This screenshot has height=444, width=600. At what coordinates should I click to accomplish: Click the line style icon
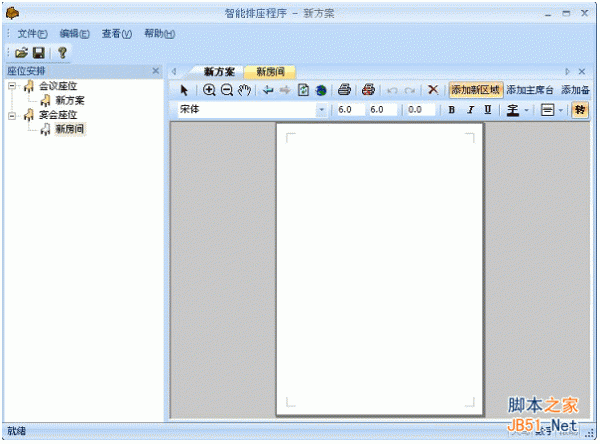[547, 110]
